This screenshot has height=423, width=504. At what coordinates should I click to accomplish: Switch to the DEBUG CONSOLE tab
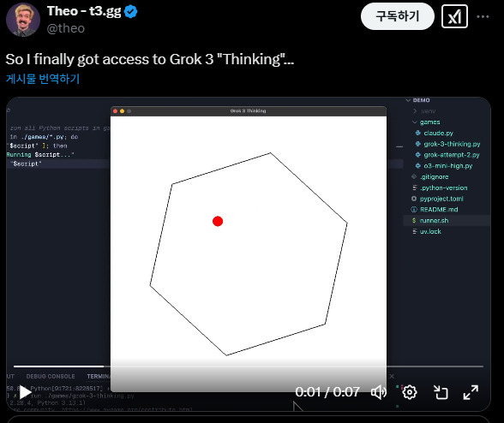[x=51, y=376]
